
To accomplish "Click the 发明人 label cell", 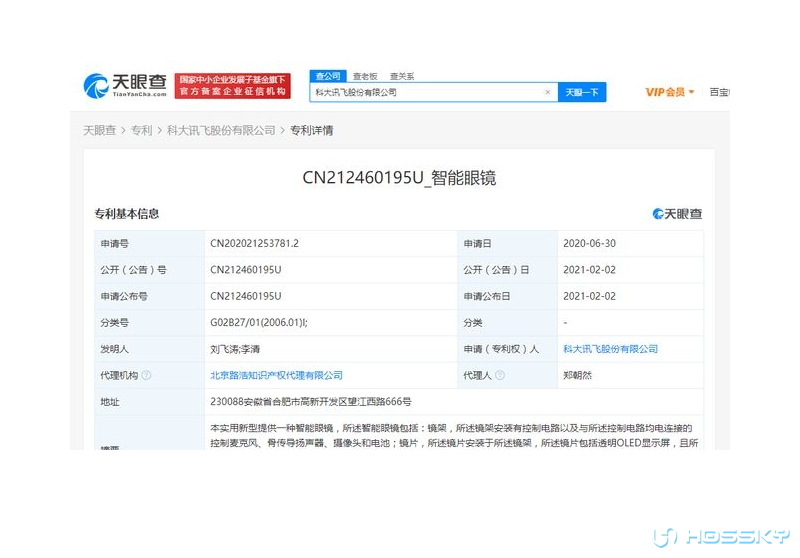I will [149, 349].
